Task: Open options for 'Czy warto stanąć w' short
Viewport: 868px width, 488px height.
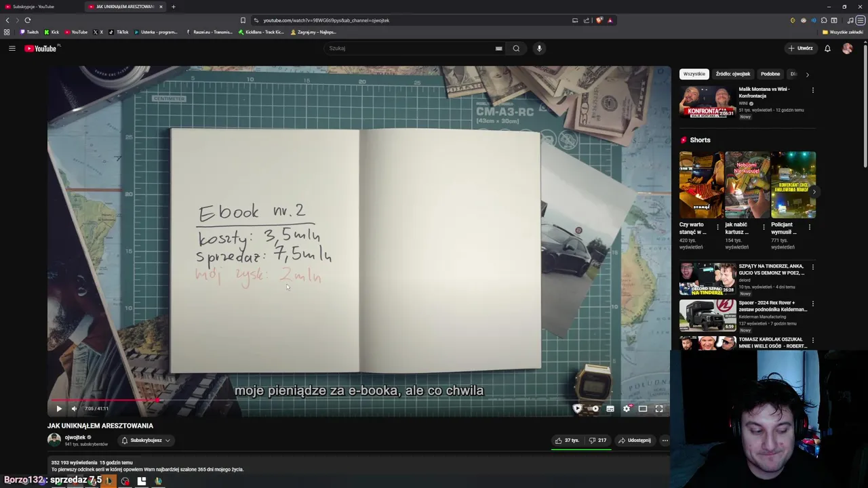Action: (717, 227)
